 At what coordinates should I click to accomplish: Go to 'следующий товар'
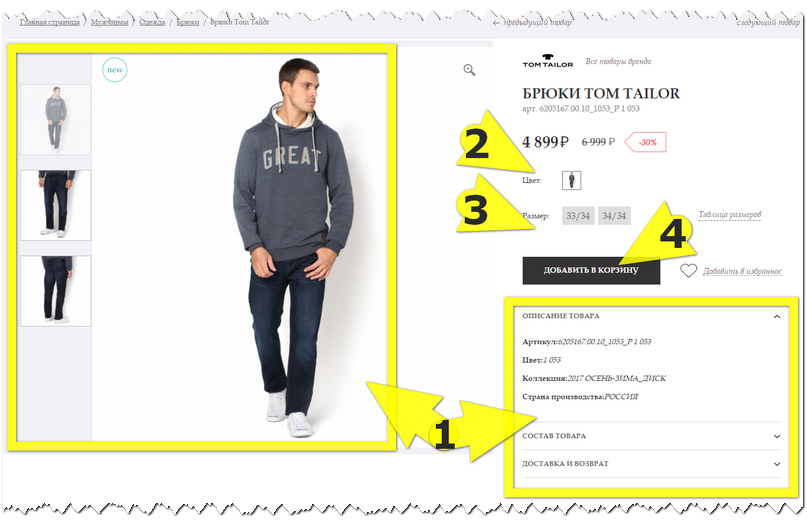[768, 23]
